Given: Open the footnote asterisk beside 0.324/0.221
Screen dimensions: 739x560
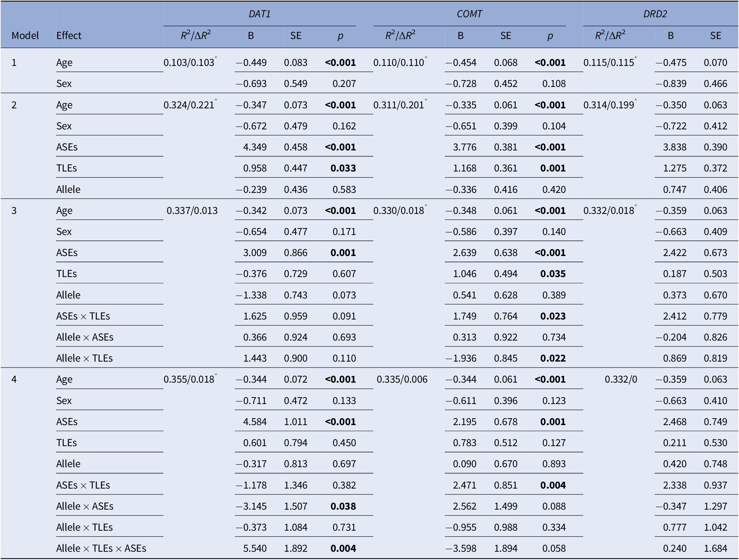Looking at the screenshot, I should (x=216, y=100).
